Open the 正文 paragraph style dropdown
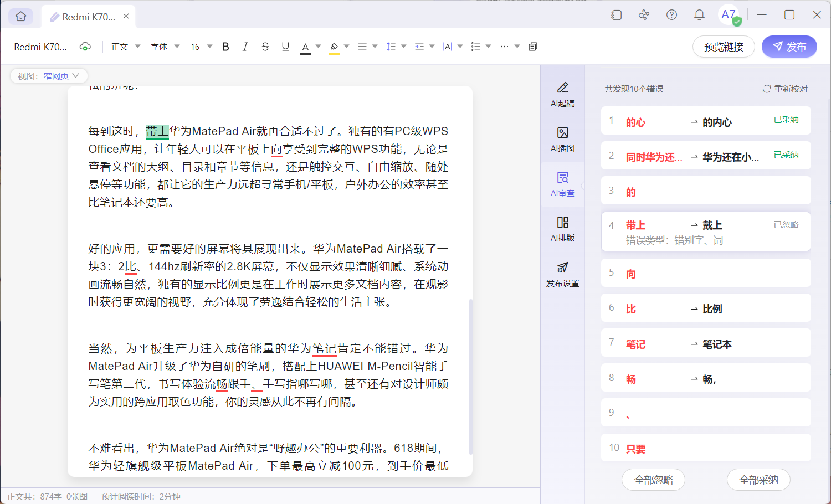 [x=125, y=47]
